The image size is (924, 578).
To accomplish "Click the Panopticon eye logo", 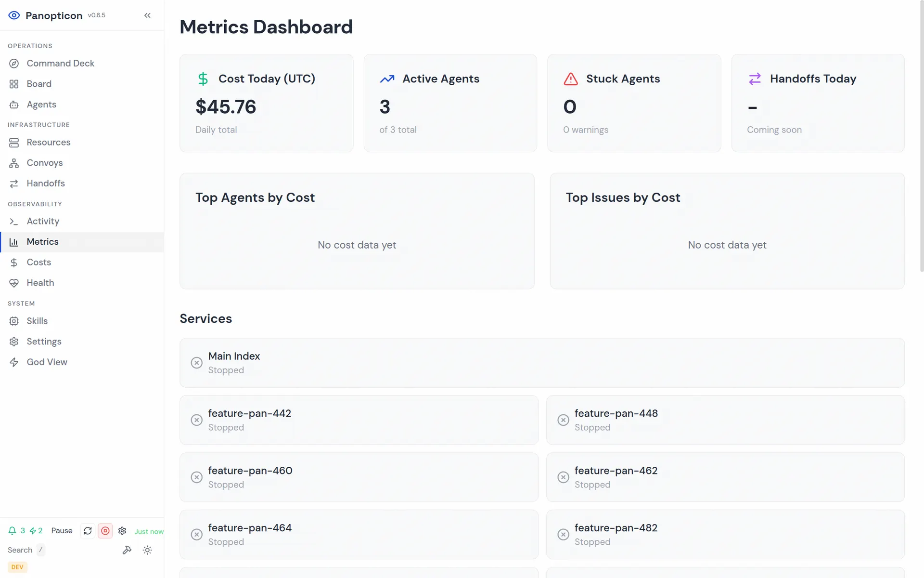I will pos(14,15).
